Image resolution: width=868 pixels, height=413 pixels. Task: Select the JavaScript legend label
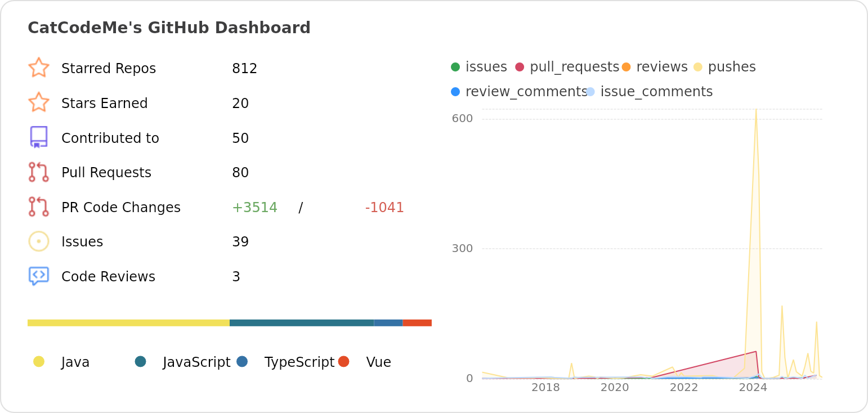pos(196,362)
